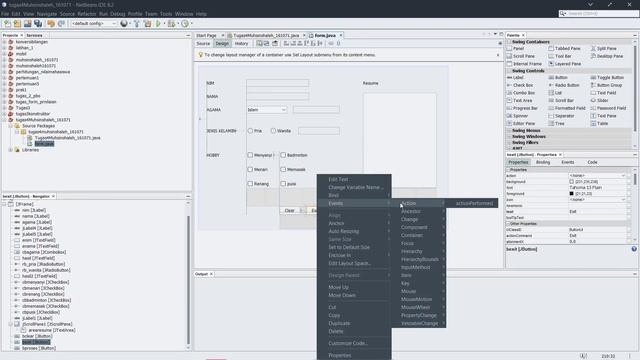
Task: Open the AGAMA Islam combo box
Action: coord(267,110)
